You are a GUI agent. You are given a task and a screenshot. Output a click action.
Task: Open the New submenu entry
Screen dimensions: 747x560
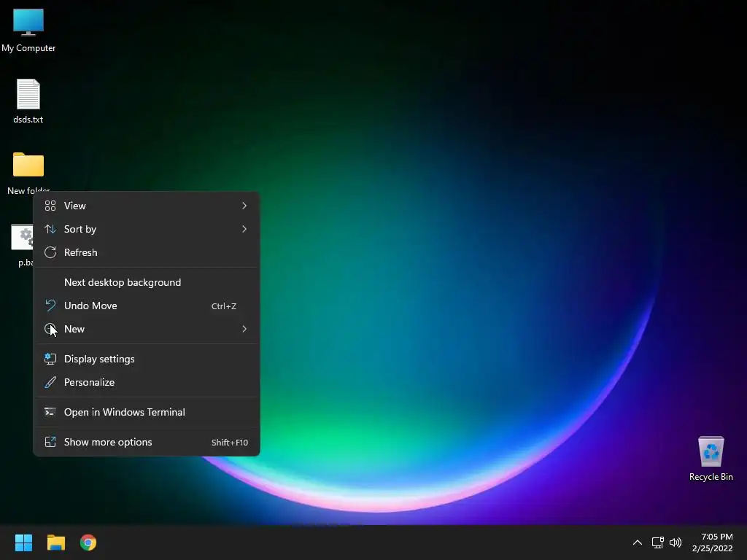pos(146,329)
